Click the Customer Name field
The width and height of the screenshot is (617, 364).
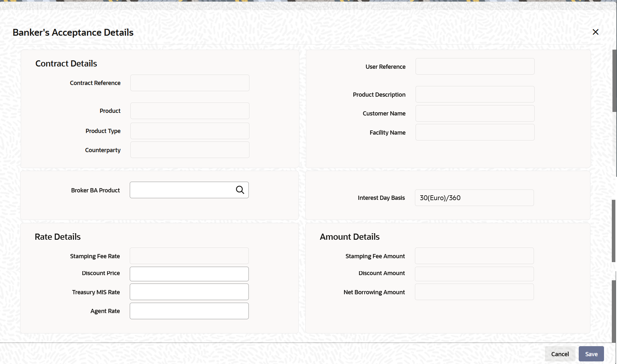[475, 114]
